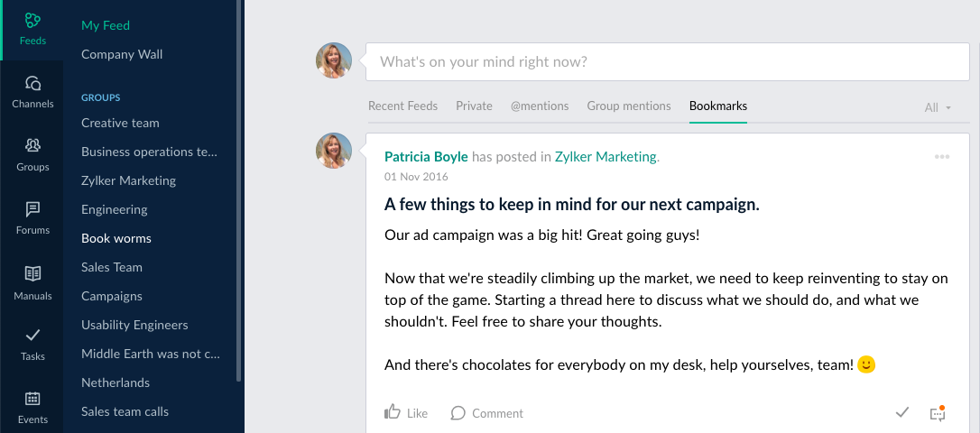Select Book worms group in sidebar

tap(116, 238)
